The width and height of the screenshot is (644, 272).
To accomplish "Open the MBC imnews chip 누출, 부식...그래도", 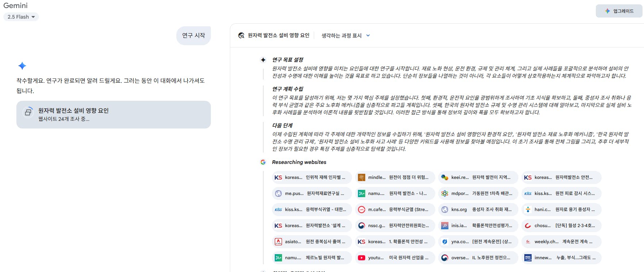I will click(x=561, y=258).
